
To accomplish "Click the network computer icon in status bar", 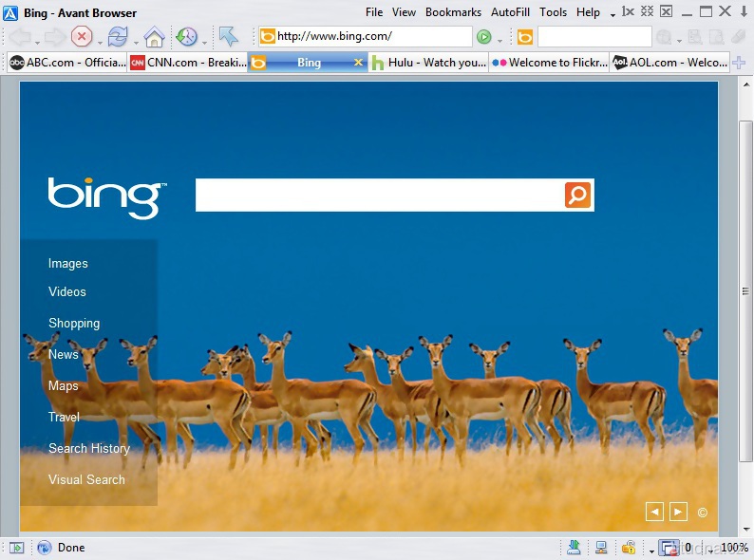I will coord(601,547).
